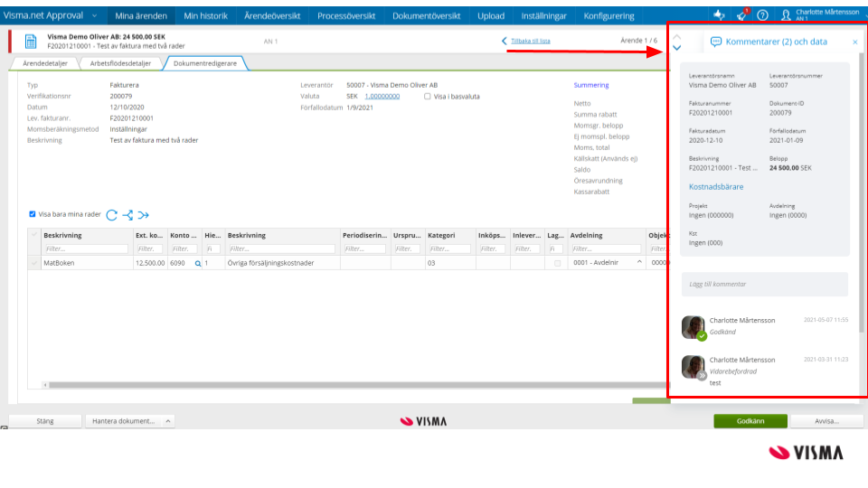Click the forward rows arrow icon
This screenshot has height=488, width=868.
(144, 215)
